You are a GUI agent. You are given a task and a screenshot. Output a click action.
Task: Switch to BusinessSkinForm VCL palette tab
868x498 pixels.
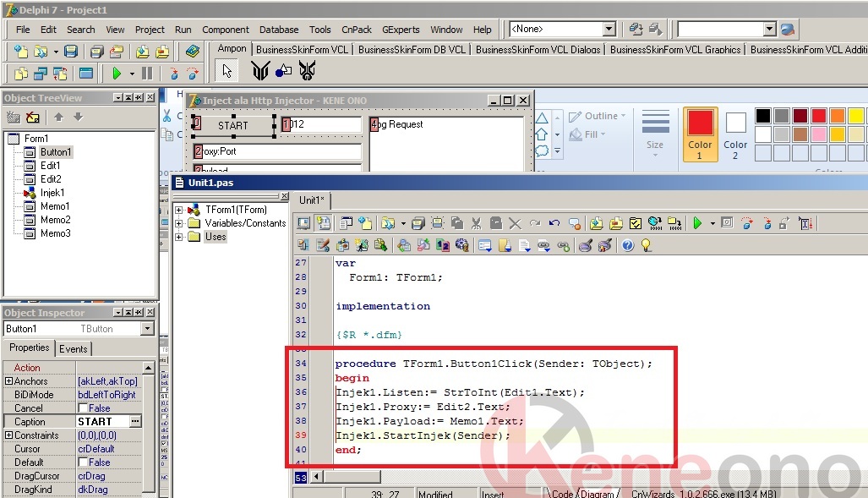coord(302,49)
